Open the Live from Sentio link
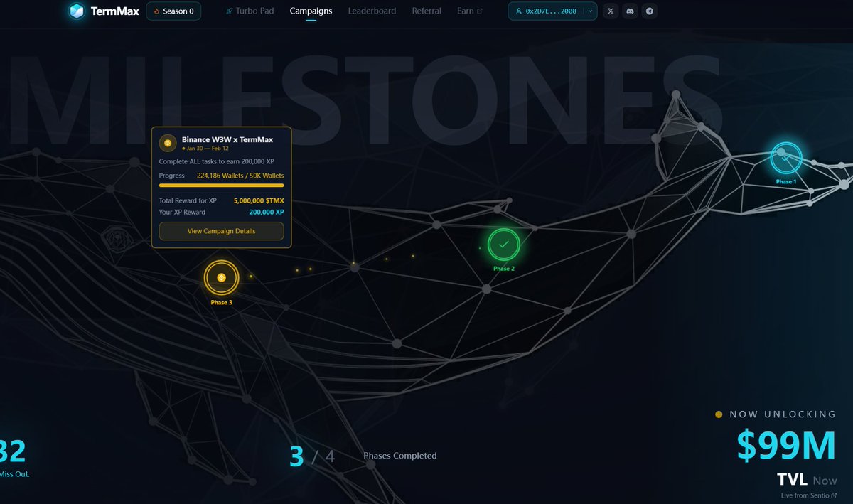This screenshot has height=504, width=853. tap(809, 495)
